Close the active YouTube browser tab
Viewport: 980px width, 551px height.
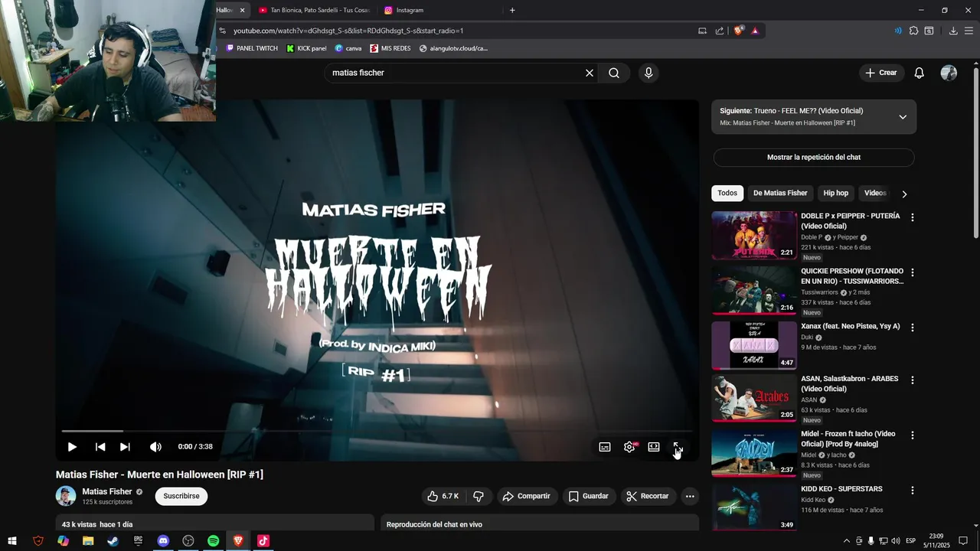pos(243,10)
